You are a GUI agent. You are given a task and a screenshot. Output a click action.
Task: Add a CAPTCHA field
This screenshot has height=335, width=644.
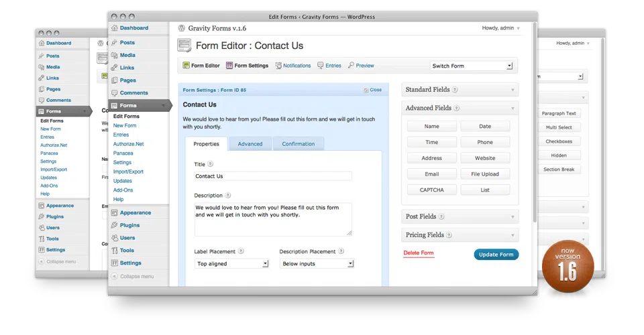point(431,190)
